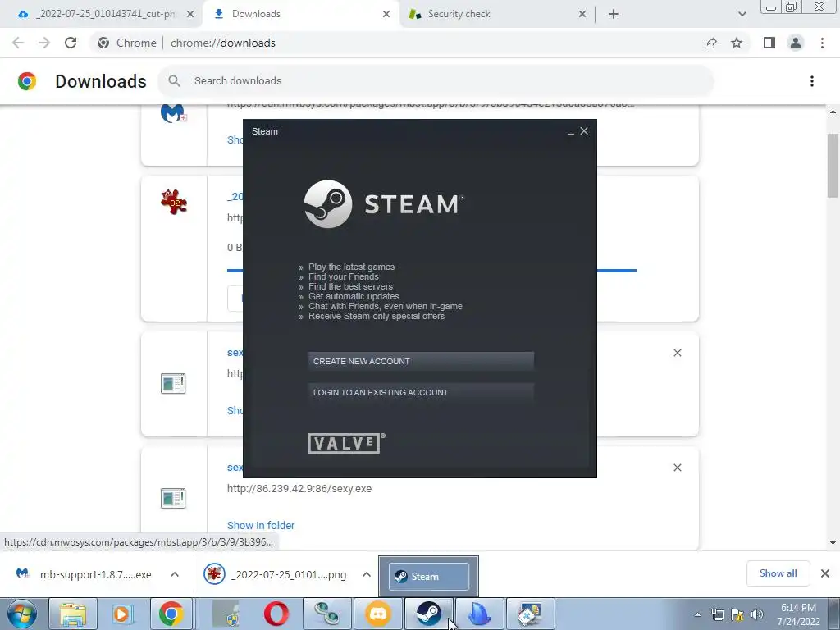840x630 pixels.
Task: Open the tab search chevron
Action: pos(742,15)
